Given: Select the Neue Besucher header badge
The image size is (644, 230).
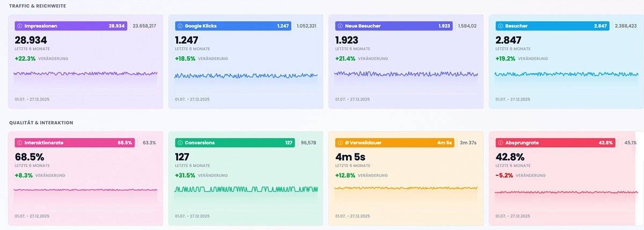Looking at the screenshot, I should [x=394, y=26].
